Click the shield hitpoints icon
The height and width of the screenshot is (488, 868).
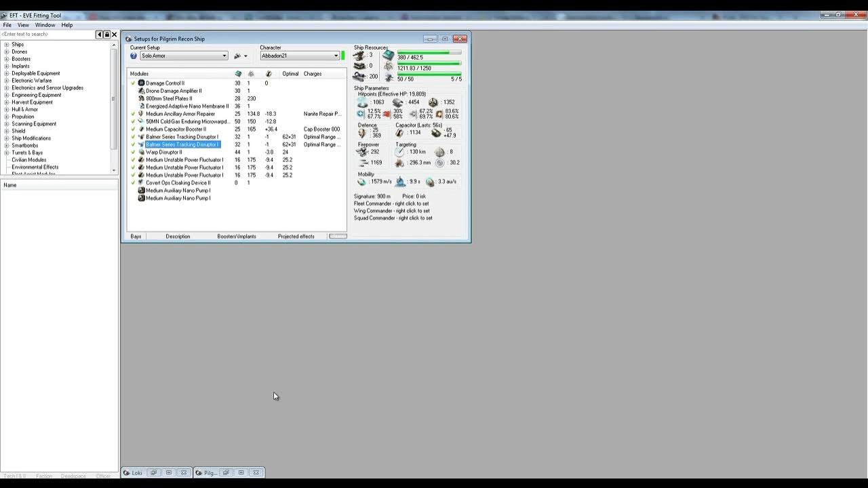[x=363, y=102]
